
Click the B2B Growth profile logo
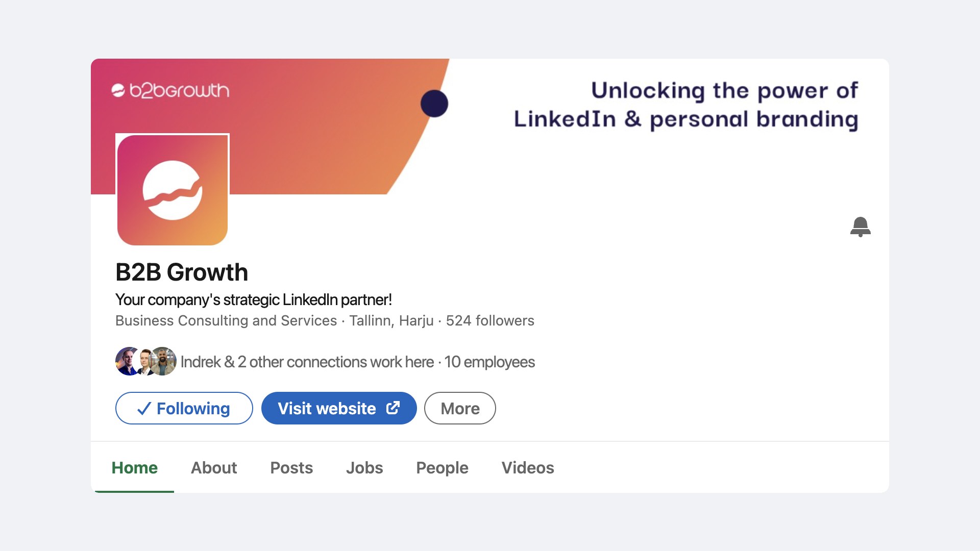pyautogui.click(x=172, y=190)
